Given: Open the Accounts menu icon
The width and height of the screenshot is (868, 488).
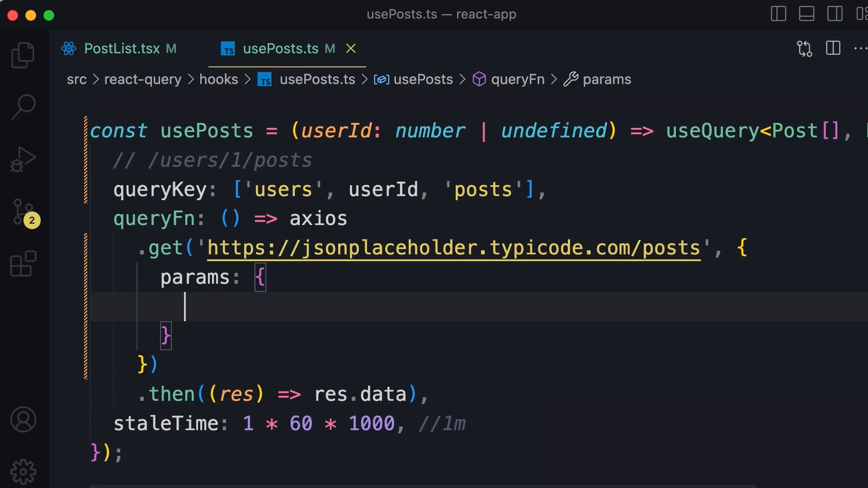Looking at the screenshot, I should 23,419.
